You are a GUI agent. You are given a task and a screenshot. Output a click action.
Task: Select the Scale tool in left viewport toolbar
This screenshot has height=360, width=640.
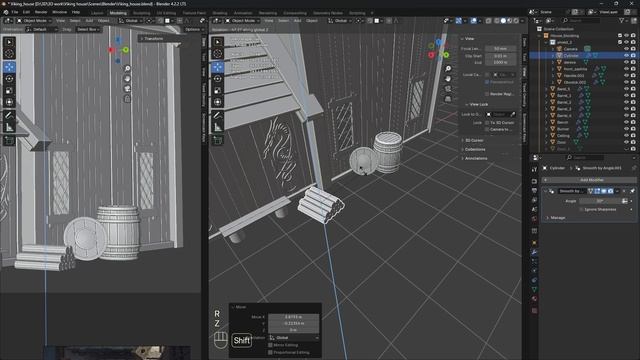click(x=9, y=91)
